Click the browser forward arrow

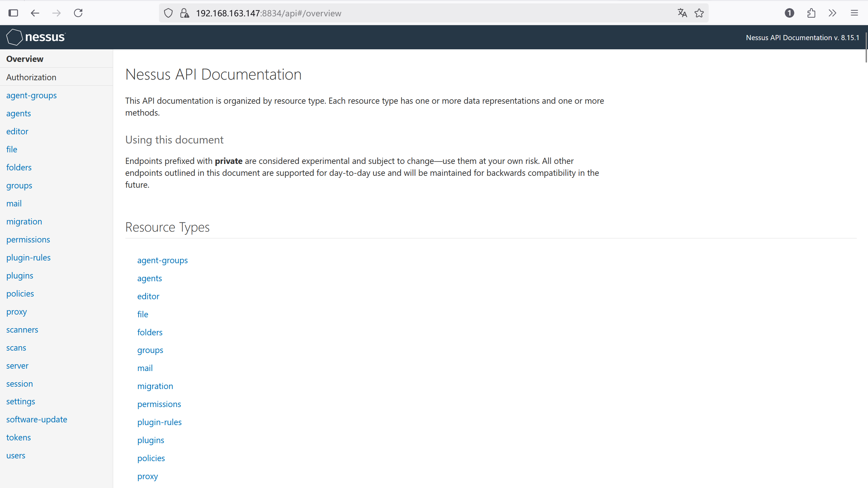click(x=56, y=13)
